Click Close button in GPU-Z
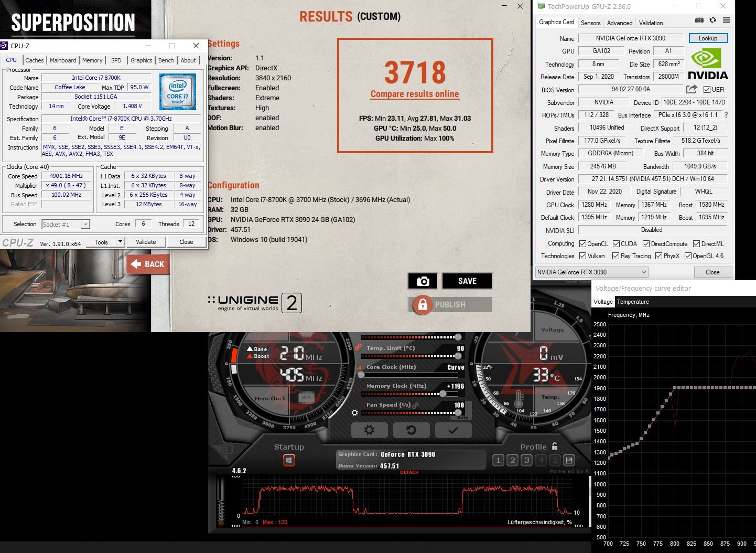Viewport: 756px width, 553px height. (712, 272)
